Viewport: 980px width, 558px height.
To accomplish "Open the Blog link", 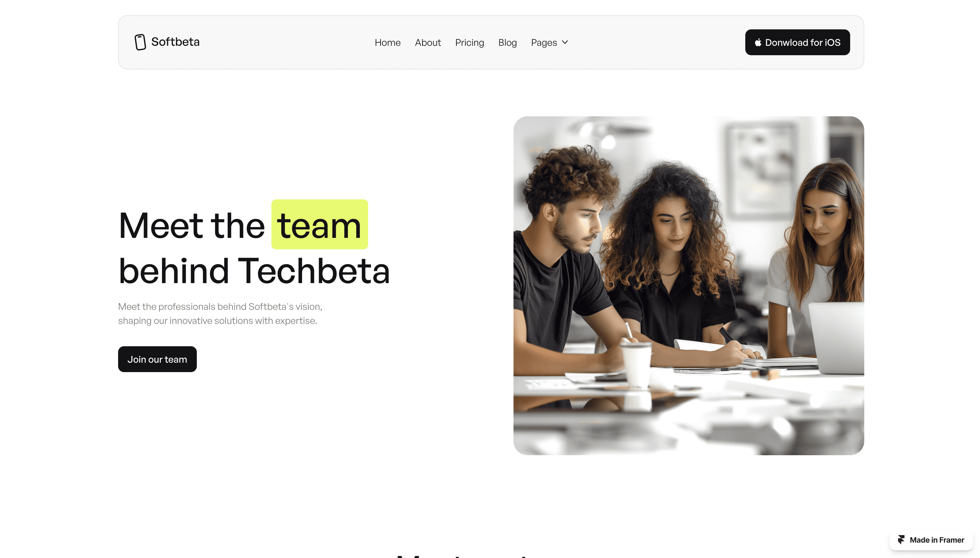I will click(507, 42).
